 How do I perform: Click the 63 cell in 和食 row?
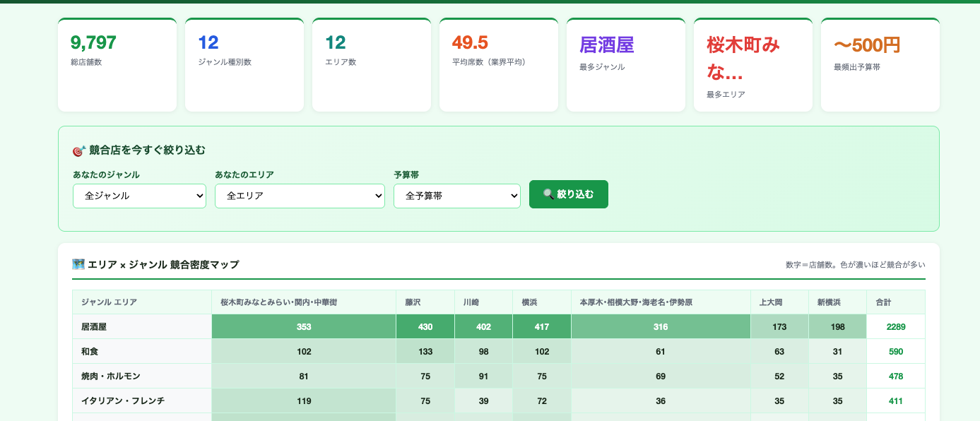pos(780,351)
